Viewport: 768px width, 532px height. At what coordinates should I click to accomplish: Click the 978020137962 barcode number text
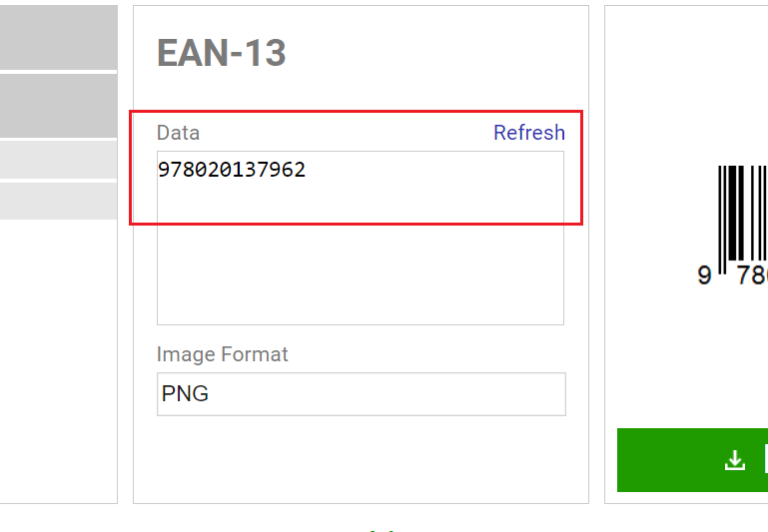[x=232, y=171]
